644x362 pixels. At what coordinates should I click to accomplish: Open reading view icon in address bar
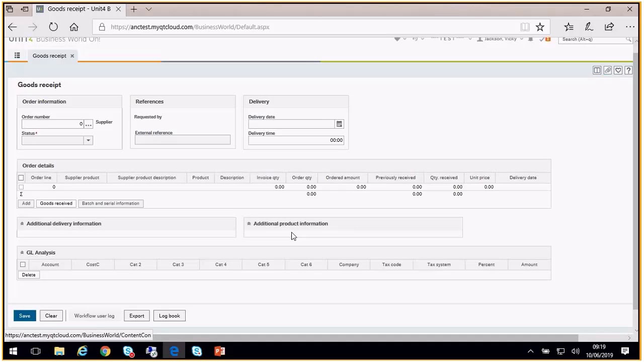coord(525,27)
